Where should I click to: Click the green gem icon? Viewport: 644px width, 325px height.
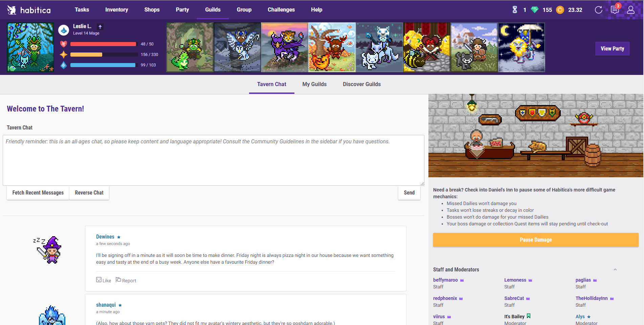535,10
